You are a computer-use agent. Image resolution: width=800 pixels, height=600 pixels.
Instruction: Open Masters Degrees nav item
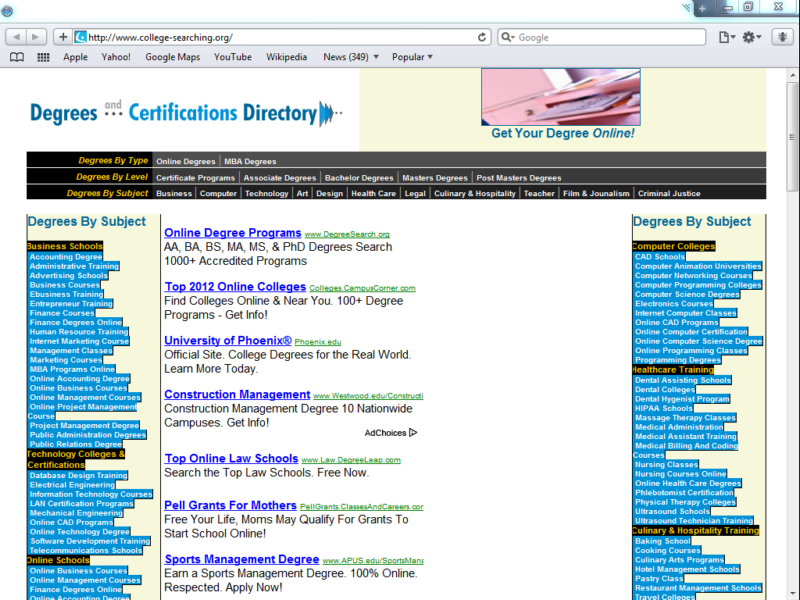(x=435, y=178)
